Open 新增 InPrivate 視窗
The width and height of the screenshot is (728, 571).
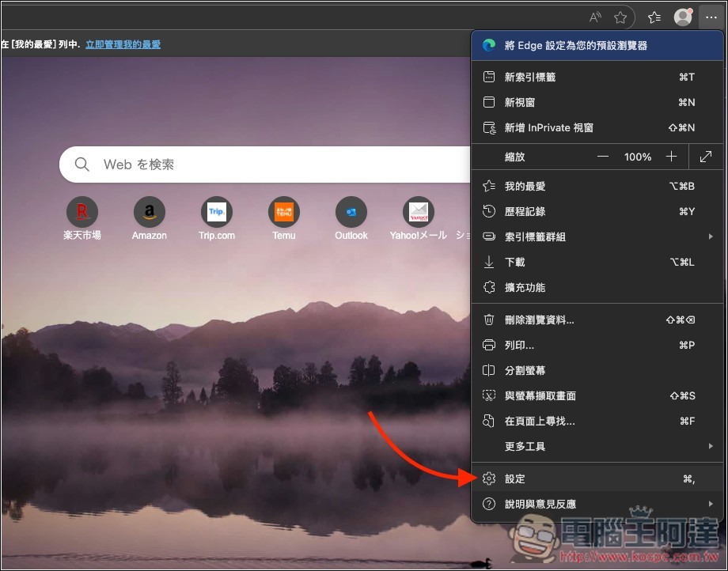click(x=597, y=127)
